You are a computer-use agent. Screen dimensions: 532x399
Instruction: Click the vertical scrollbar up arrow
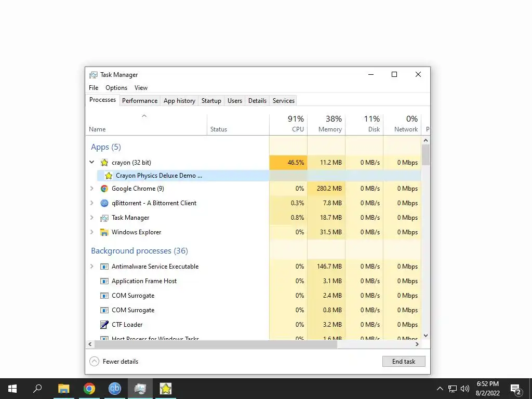[x=426, y=140]
